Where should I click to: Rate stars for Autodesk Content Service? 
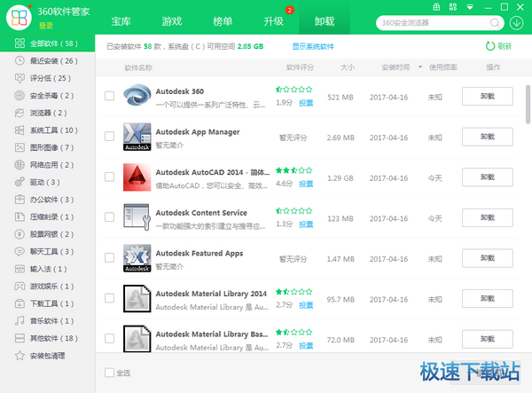[293, 211]
